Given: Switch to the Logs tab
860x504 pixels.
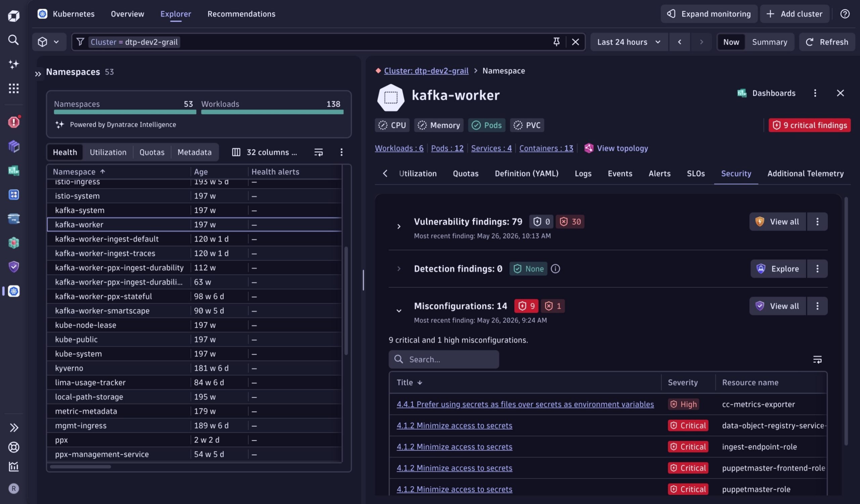Looking at the screenshot, I should coord(583,174).
